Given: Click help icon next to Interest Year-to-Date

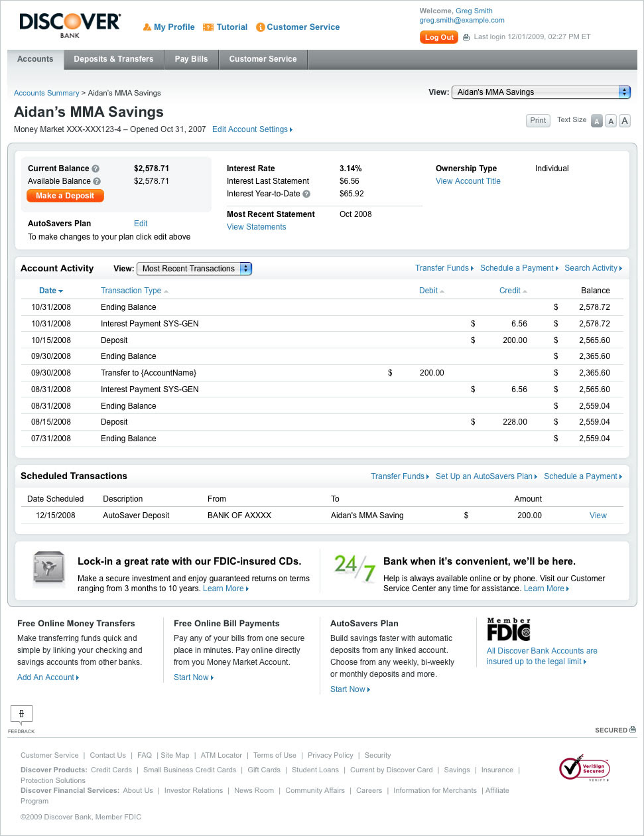Looking at the screenshot, I should tap(306, 194).
